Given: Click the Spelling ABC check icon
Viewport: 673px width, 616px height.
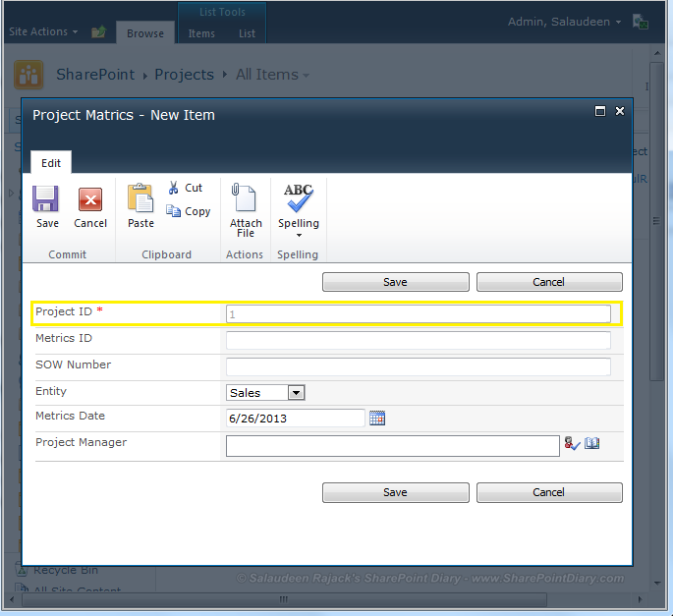Looking at the screenshot, I should (x=299, y=198).
